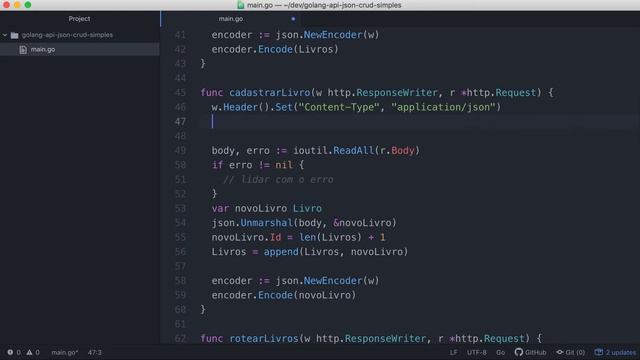
Task: Open go-to-line via 47:3 cursor position
Action: [x=95, y=352]
